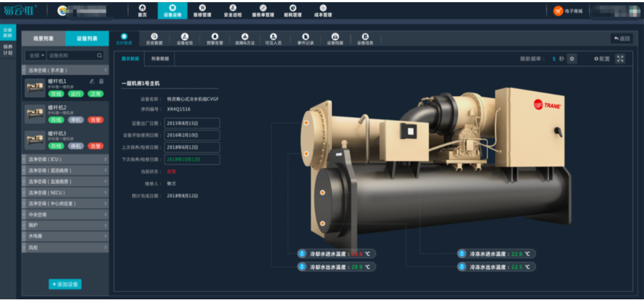Switch to 设备列表 tab

(87, 39)
